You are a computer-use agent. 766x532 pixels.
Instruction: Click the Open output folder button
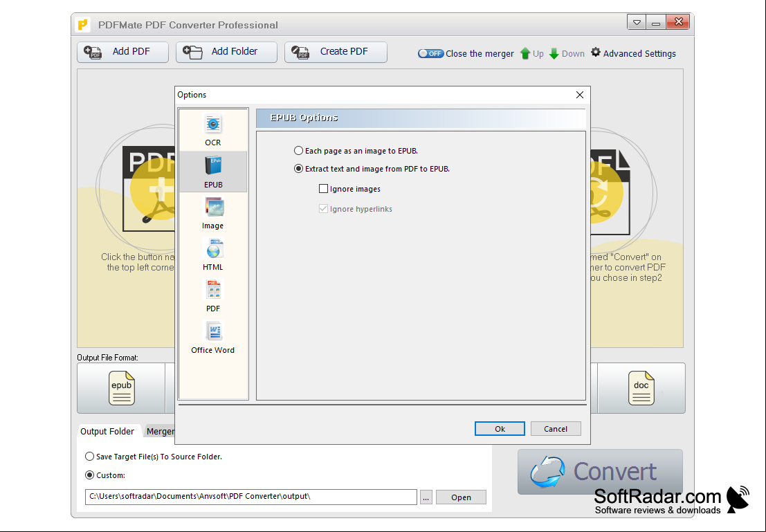(x=461, y=497)
